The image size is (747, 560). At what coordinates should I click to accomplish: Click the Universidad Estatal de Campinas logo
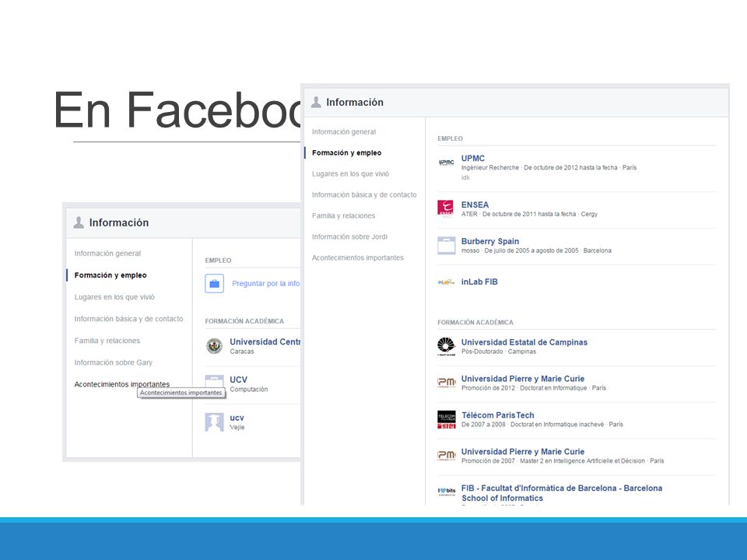pyautogui.click(x=447, y=346)
